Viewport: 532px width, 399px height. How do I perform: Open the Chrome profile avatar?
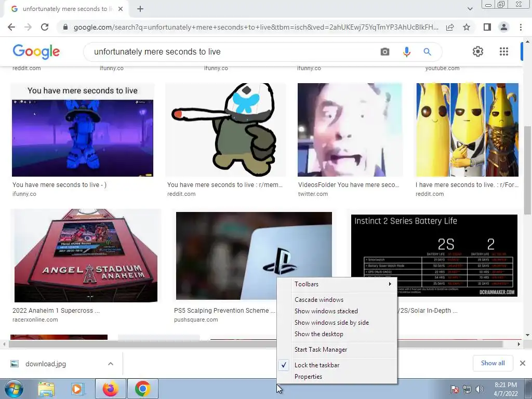pyautogui.click(x=504, y=27)
